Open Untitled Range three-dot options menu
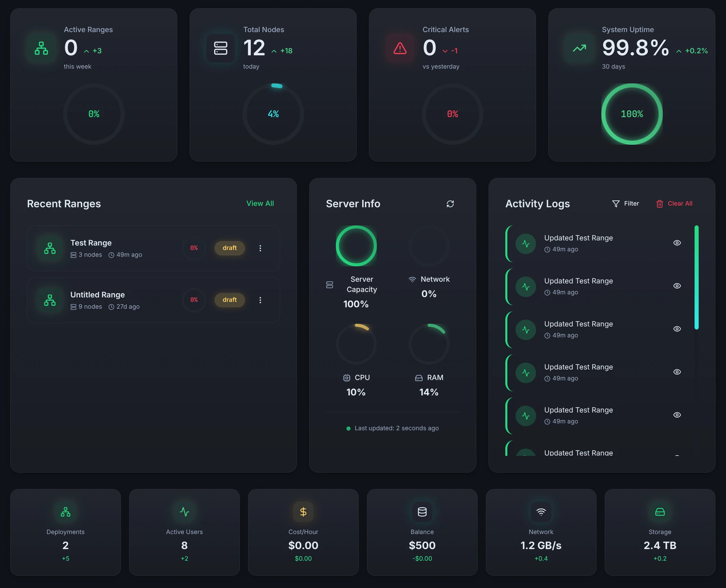This screenshot has height=588, width=726. [260, 300]
